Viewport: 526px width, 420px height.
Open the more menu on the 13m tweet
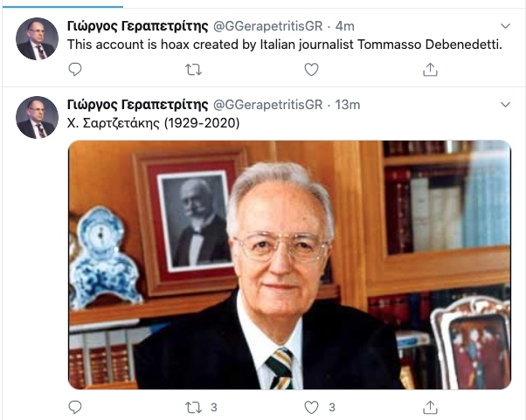pyautogui.click(x=505, y=105)
